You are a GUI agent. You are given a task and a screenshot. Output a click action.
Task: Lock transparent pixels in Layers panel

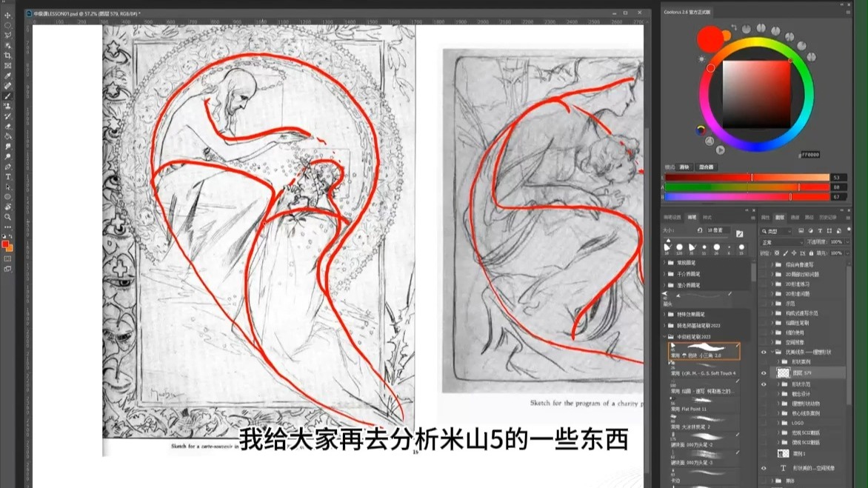click(x=777, y=253)
